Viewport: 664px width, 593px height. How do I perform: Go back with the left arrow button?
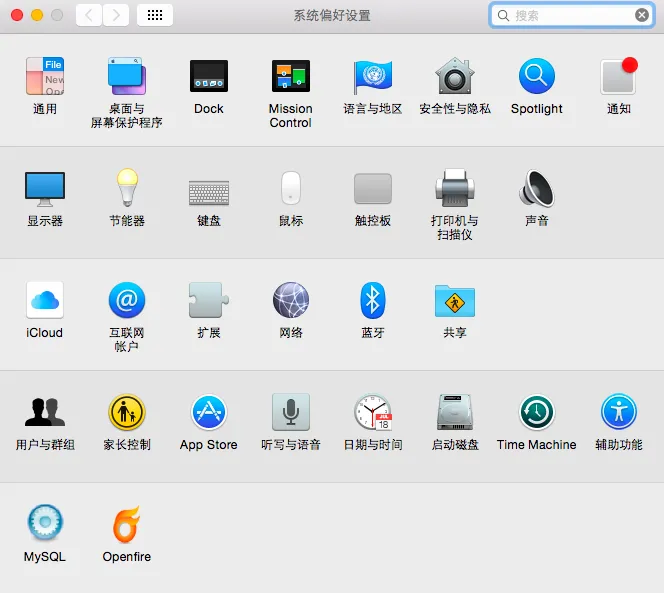[89, 15]
